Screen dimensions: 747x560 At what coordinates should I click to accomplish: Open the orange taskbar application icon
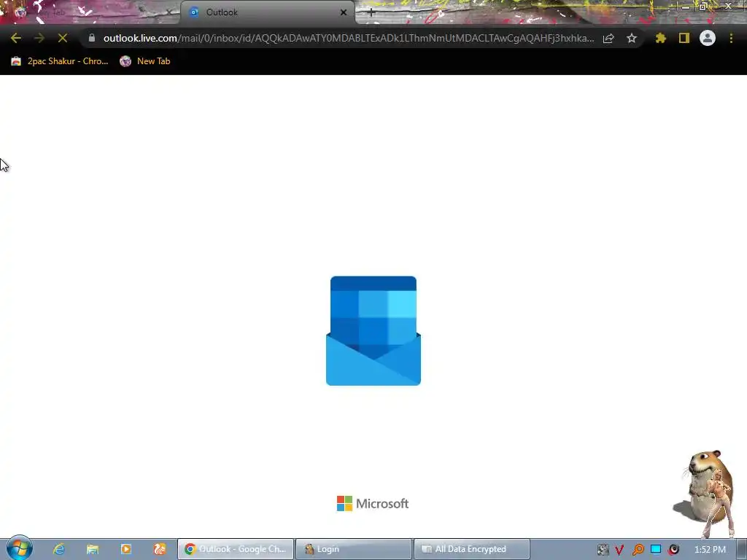[160, 549]
